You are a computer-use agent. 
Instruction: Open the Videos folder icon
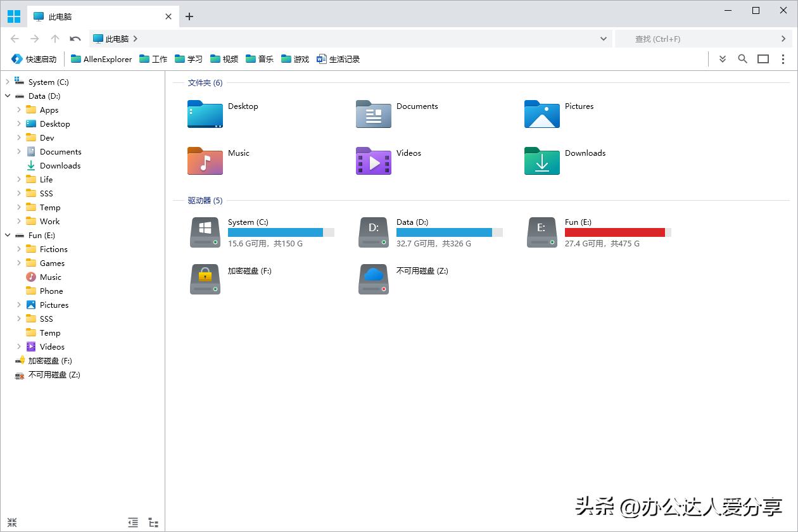click(373, 161)
